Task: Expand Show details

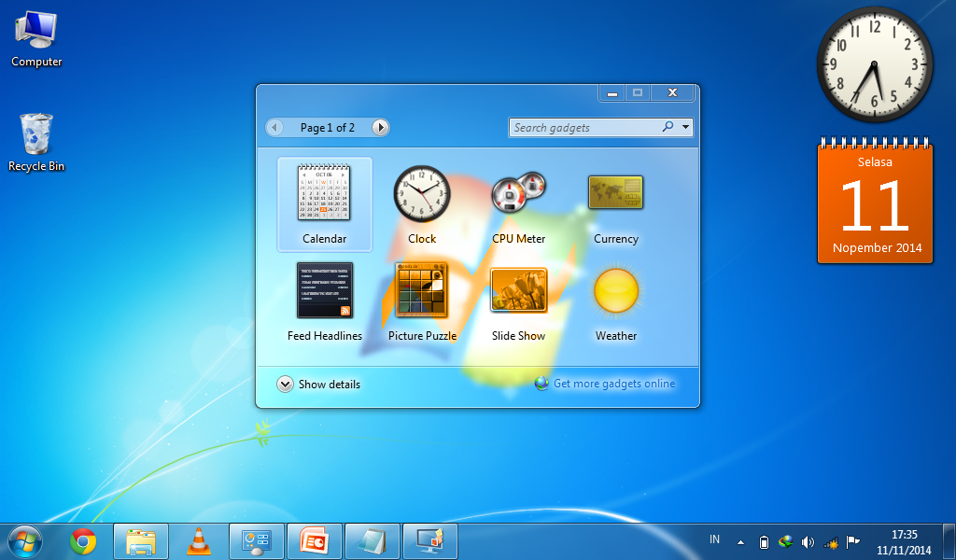Action: point(318,384)
